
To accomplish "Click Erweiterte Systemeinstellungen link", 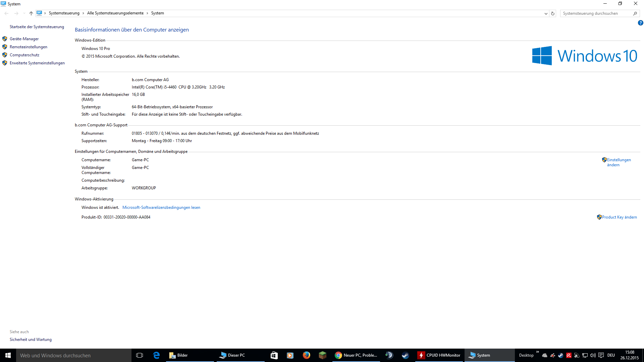I will coord(37,63).
